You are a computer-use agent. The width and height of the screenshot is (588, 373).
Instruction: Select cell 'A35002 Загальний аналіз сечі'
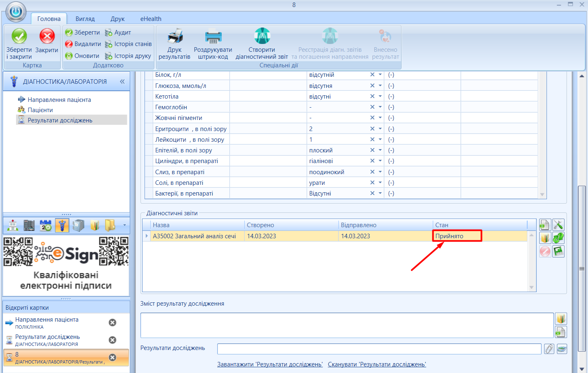[x=198, y=236]
